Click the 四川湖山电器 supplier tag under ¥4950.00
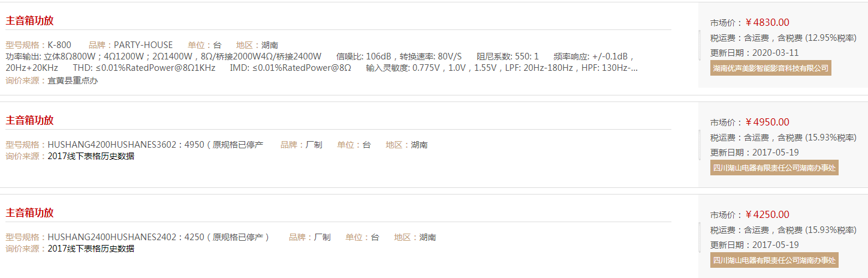The width and height of the screenshot is (868, 278). tap(774, 168)
